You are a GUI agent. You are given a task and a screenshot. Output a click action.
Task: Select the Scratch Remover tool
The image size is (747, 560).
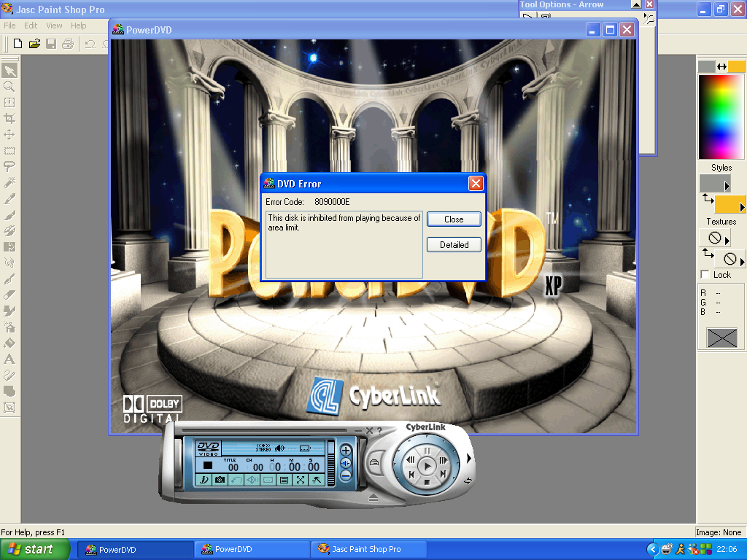point(9,279)
